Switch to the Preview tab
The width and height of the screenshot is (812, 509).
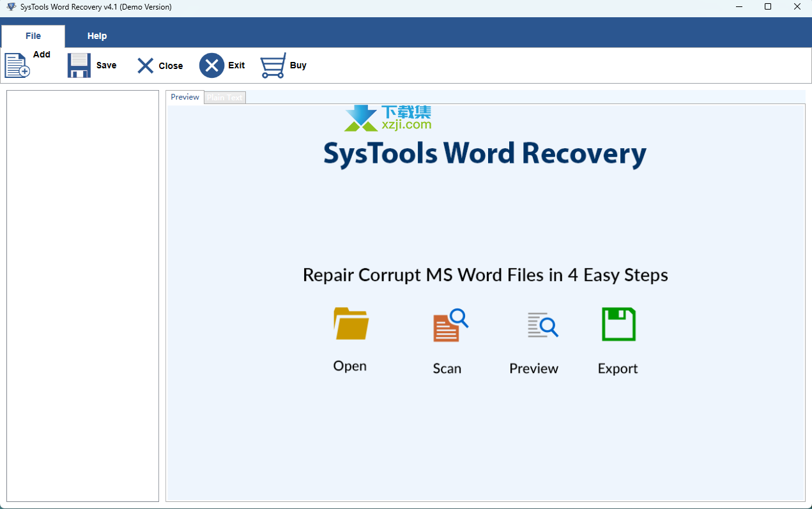point(185,97)
